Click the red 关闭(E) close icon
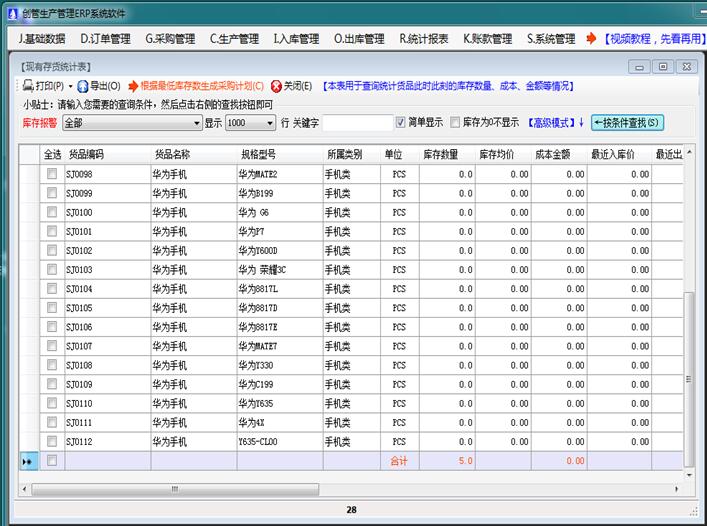 click(276, 86)
